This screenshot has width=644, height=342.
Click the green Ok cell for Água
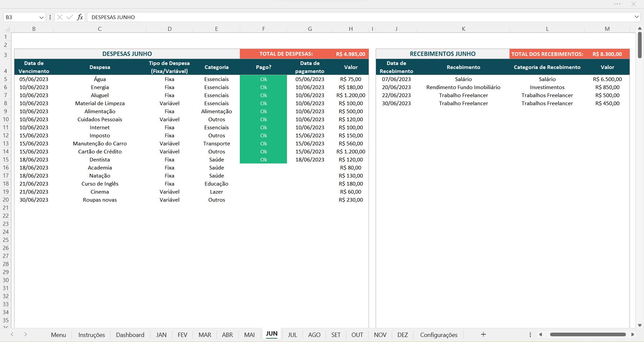[264, 79]
